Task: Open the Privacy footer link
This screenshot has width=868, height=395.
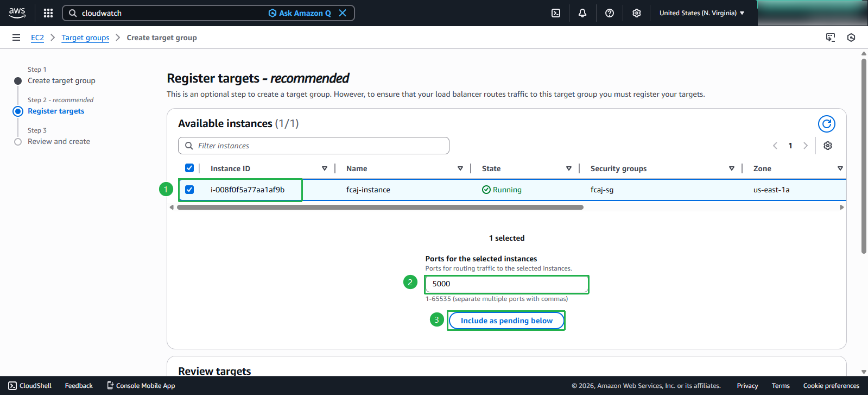Action: coord(747,386)
